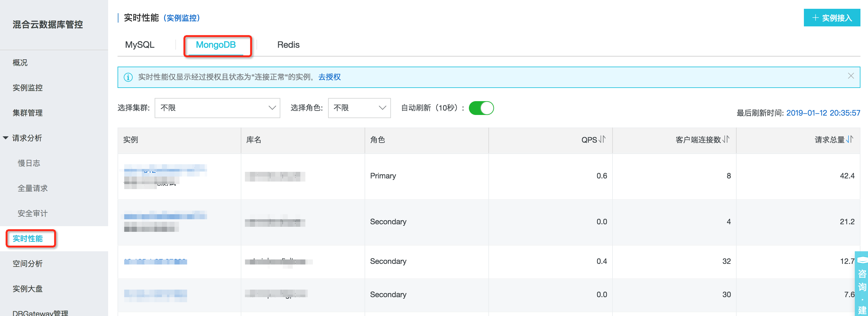Screen dimensions: 868x316
Task: Sort by 客户端连接数 column
Action: click(x=726, y=139)
